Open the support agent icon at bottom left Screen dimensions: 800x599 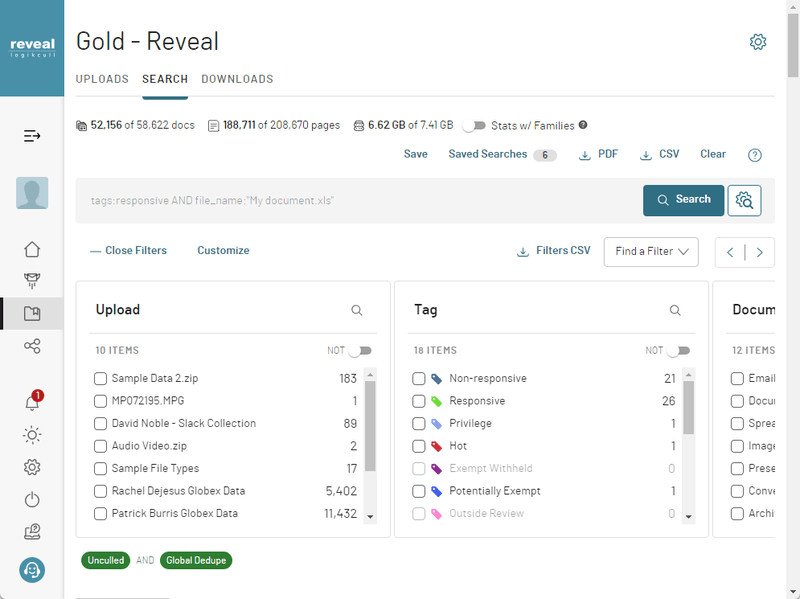(x=31, y=570)
